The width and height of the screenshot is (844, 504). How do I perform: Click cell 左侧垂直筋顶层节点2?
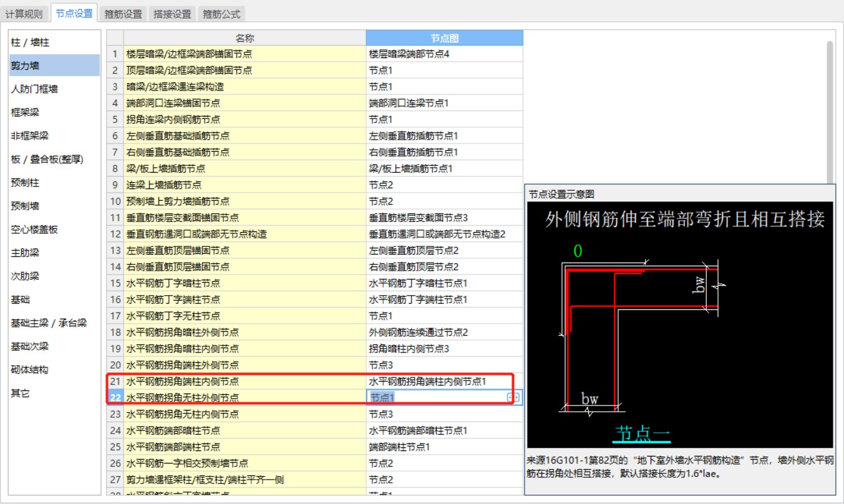445,250
